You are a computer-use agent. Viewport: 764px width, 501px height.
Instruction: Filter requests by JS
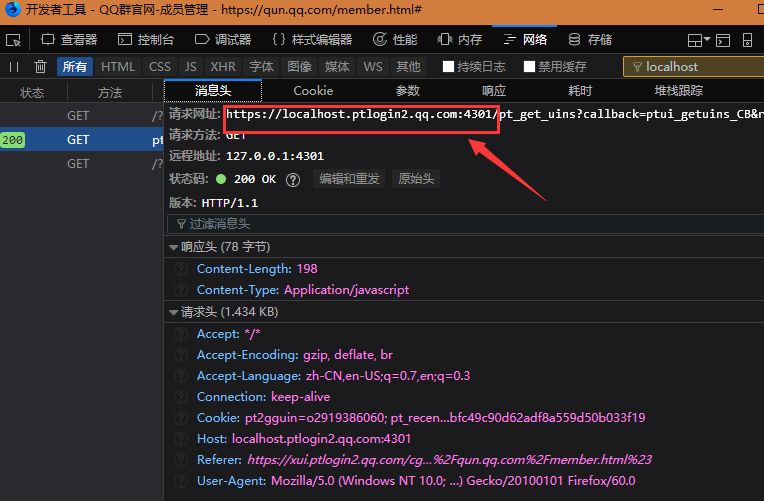click(191, 66)
